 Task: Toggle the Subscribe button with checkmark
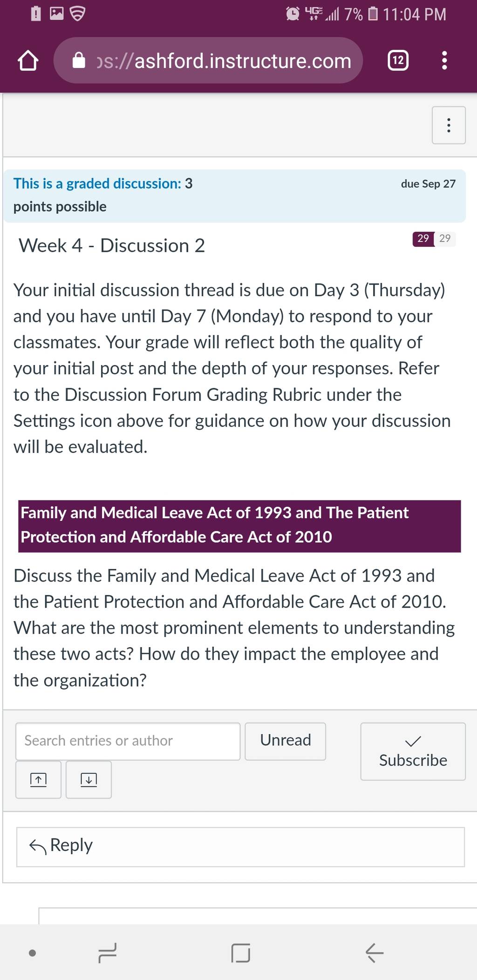tap(413, 751)
